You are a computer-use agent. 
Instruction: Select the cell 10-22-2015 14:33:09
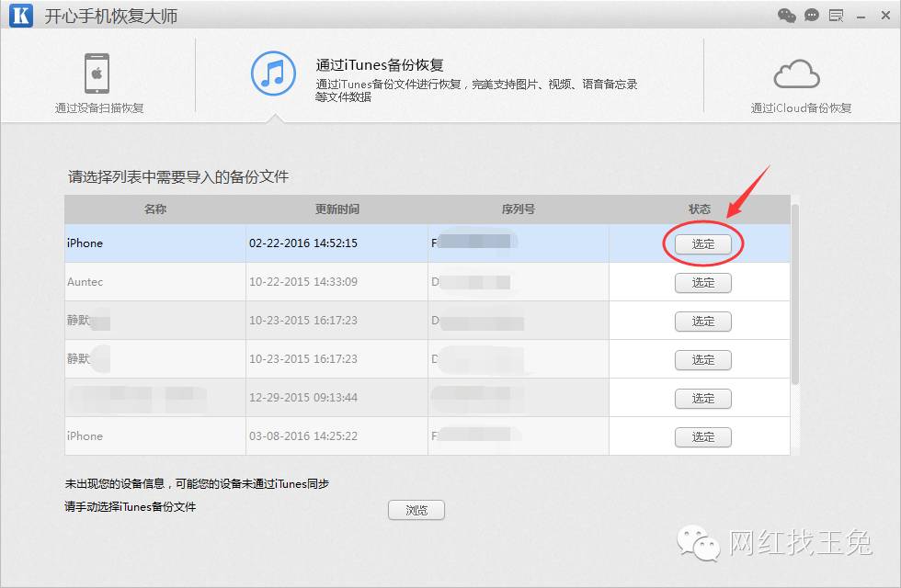336,281
